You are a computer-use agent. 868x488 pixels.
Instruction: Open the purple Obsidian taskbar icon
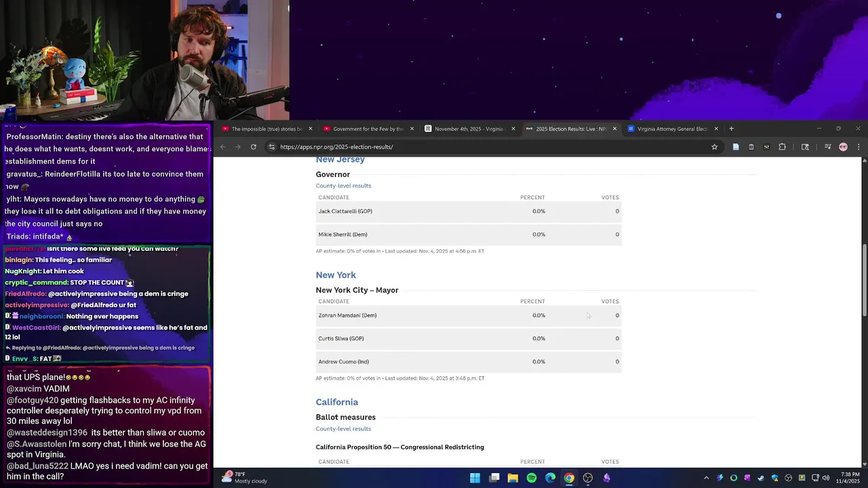point(606,478)
